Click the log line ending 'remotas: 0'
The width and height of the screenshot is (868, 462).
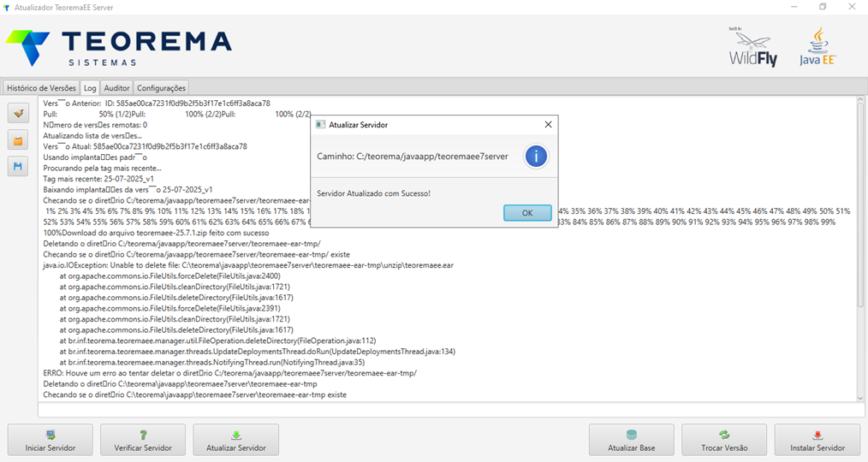pos(95,125)
